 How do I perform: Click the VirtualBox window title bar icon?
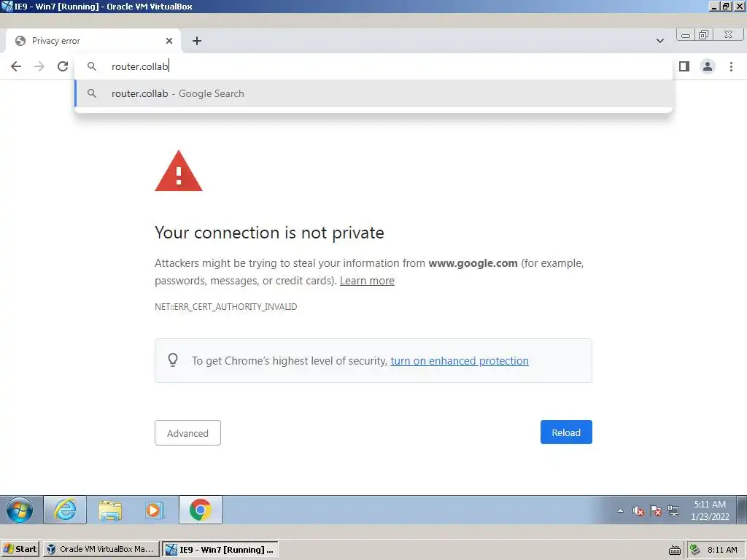[x=7, y=6]
